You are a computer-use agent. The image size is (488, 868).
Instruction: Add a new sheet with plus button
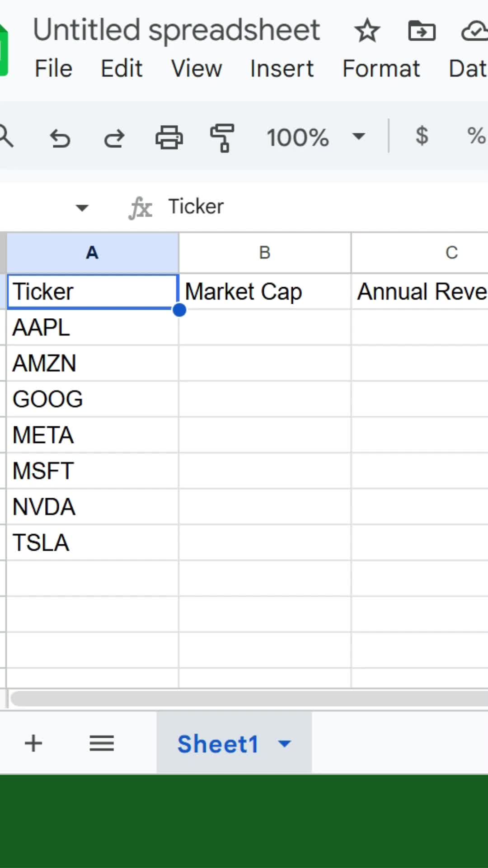coord(33,743)
